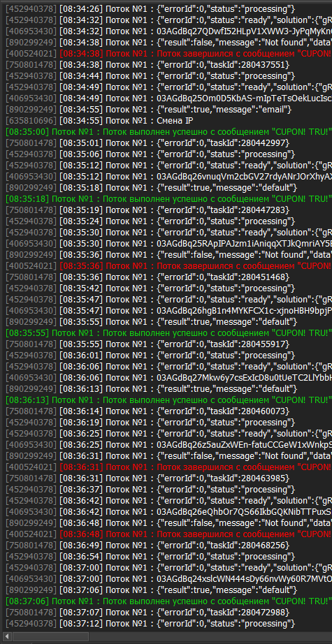Select log entry with taskId 280451468
Screen dimensions: 332x644
(166, 277)
